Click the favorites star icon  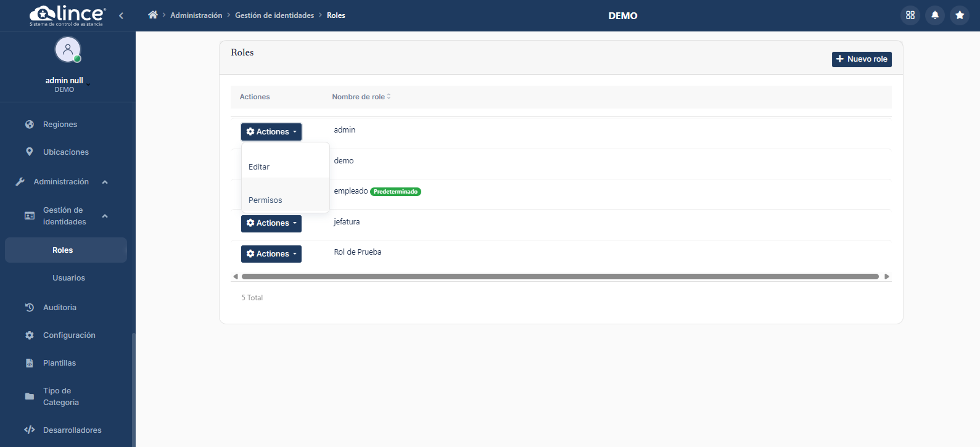pos(960,15)
